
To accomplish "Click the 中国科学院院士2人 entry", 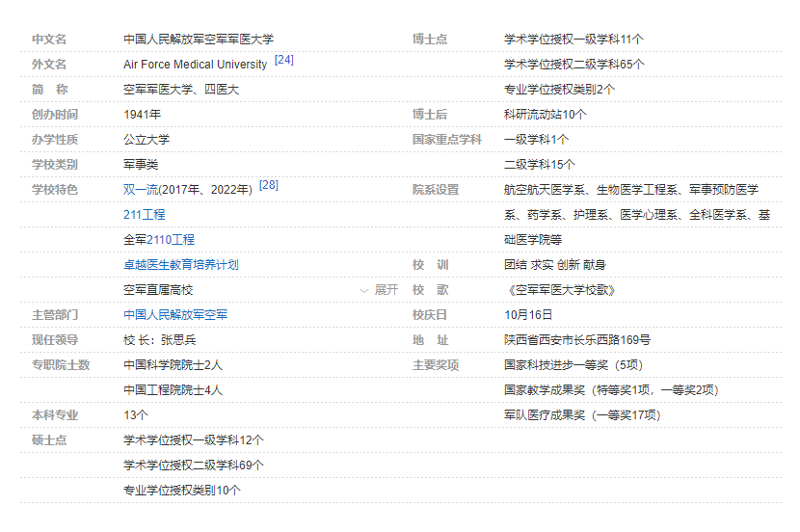I will pyautogui.click(x=173, y=365).
